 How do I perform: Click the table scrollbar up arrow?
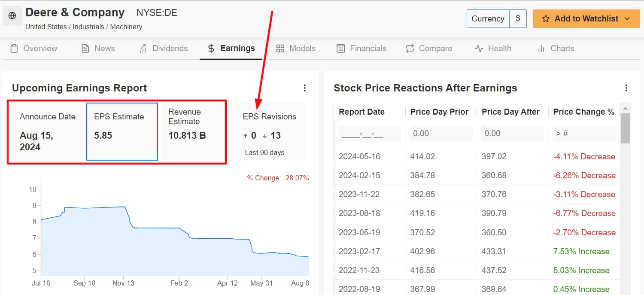(625, 108)
